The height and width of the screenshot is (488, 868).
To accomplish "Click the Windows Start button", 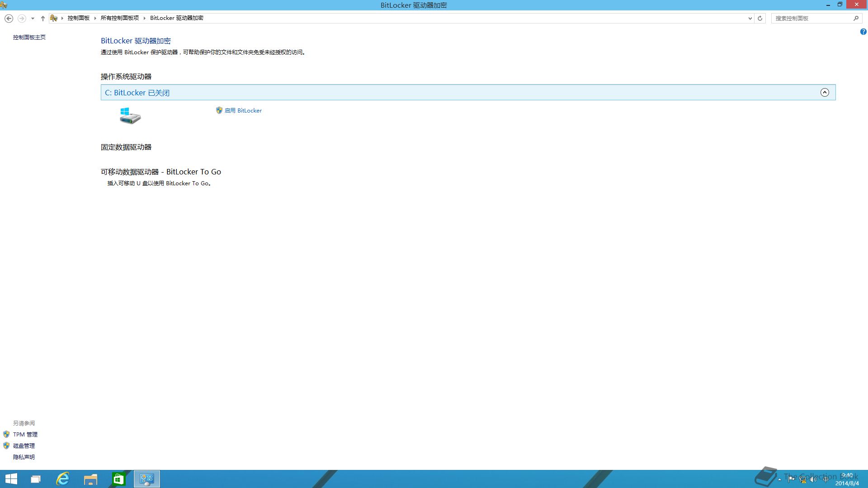I will pos(11,479).
